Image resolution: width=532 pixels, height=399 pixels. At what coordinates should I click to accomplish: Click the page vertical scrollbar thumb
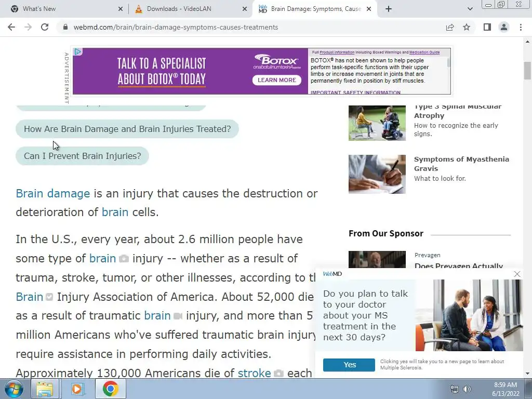tap(527, 71)
